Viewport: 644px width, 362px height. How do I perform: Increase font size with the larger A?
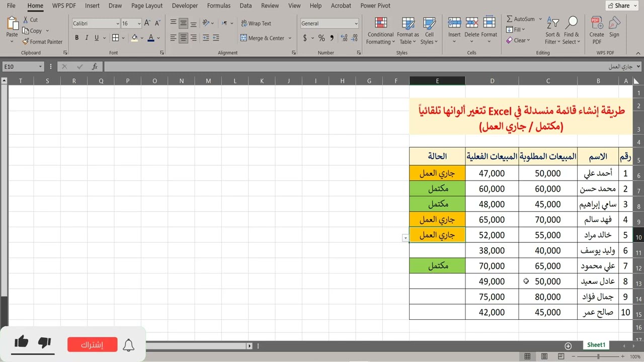pyautogui.click(x=147, y=23)
